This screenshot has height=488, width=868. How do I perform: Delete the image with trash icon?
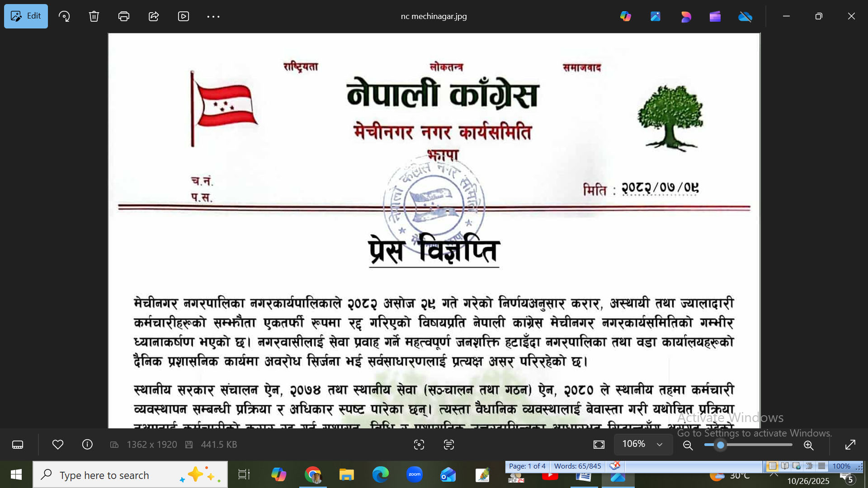point(94,16)
